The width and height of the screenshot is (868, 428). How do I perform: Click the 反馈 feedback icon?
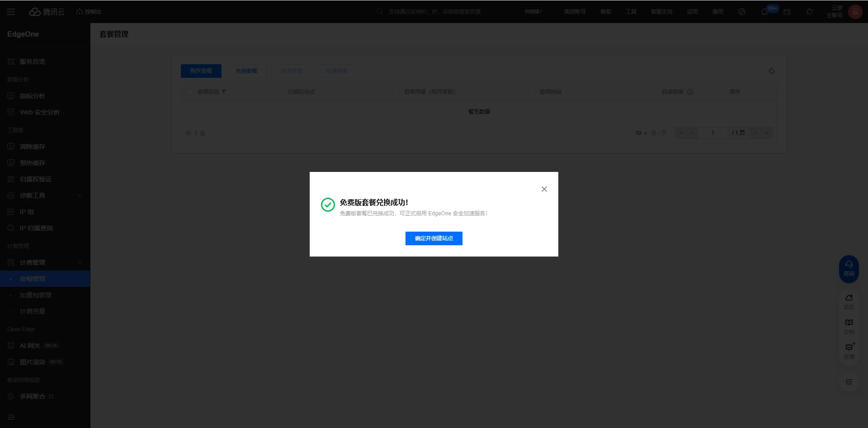(x=849, y=351)
